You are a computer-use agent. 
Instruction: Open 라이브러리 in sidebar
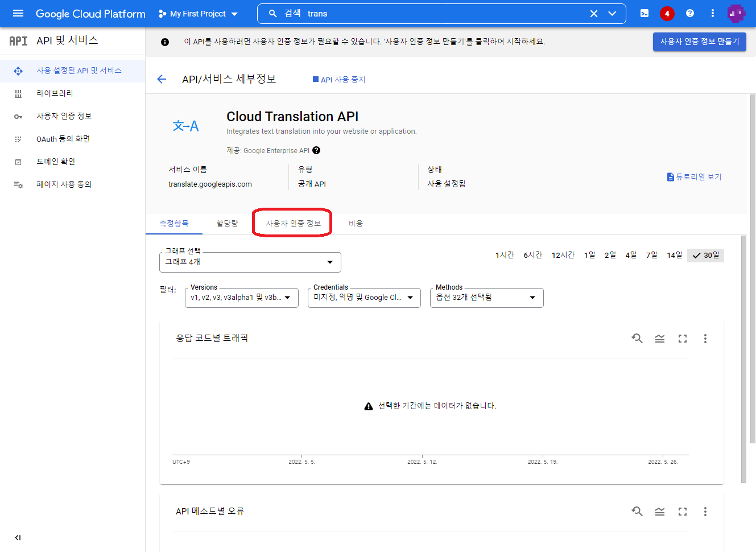(72, 93)
